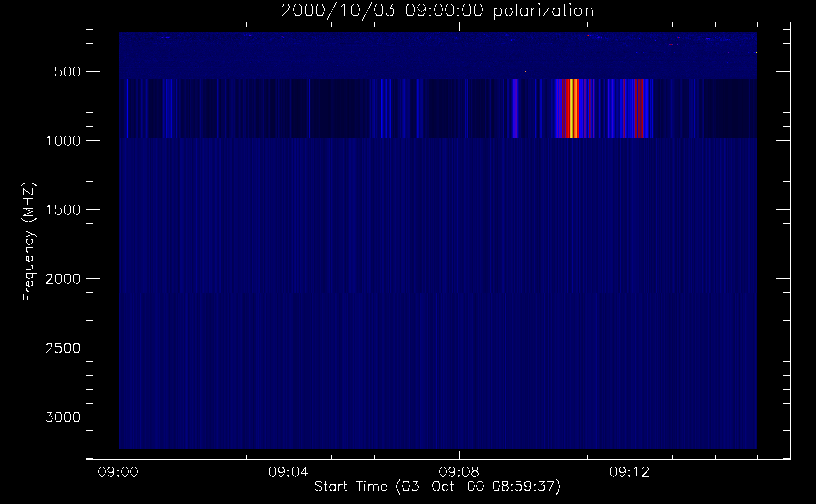Click the 3000 frequency tick label
Image resolution: width=816 pixels, height=504 pixels.
pyautogui.click(x=63, y=417)
